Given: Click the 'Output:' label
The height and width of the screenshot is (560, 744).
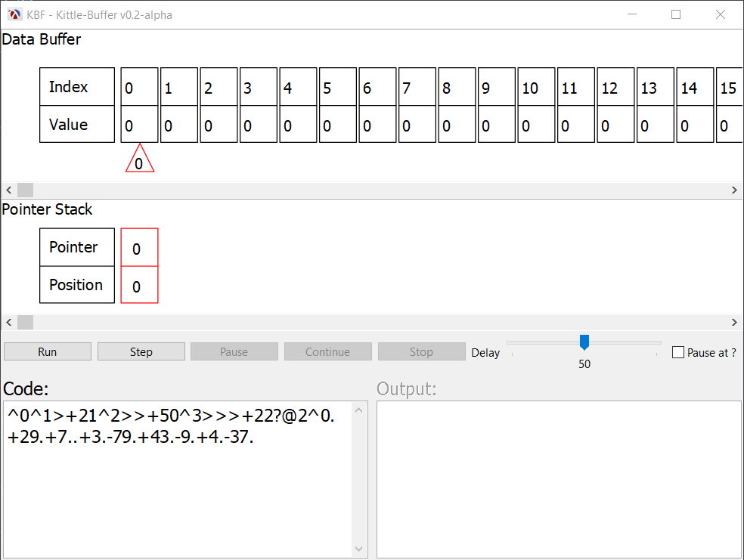Looking at the screenshot, I should tap(407, 388).
